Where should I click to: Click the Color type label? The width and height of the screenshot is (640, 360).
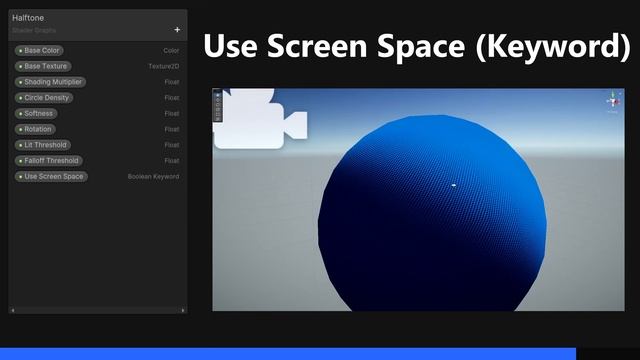click(x=171, y=51)
